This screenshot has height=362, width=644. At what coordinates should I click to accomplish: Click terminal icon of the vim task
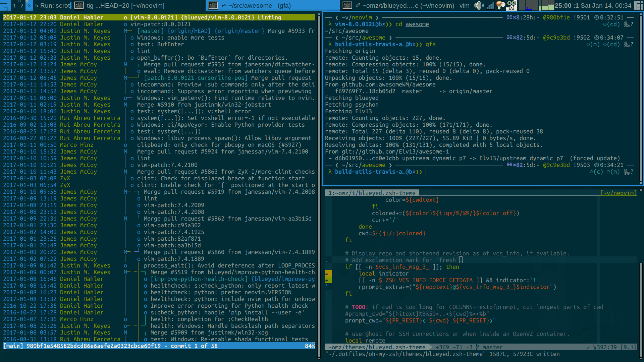347,5
